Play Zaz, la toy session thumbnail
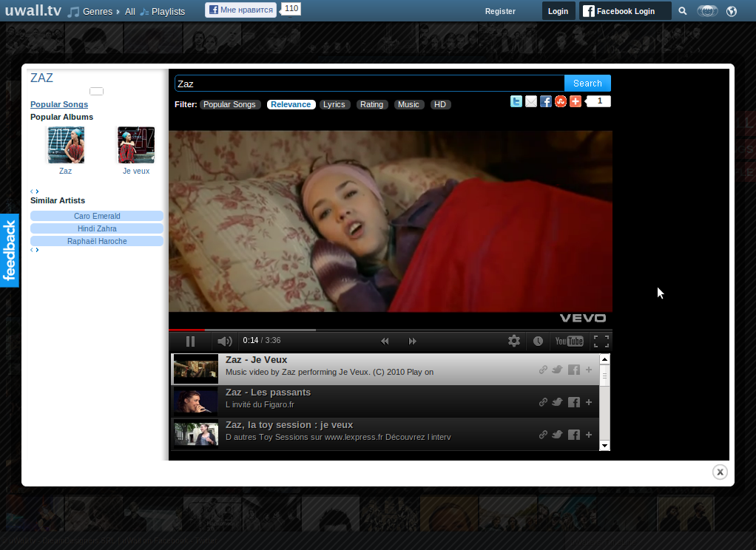756x550 pixels. coord(196,434)
